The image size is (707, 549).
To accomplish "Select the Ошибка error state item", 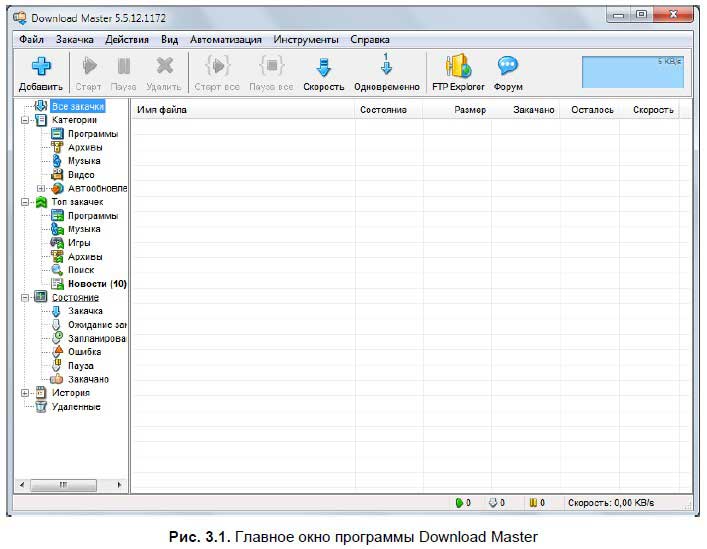I will tap(84, 352).
